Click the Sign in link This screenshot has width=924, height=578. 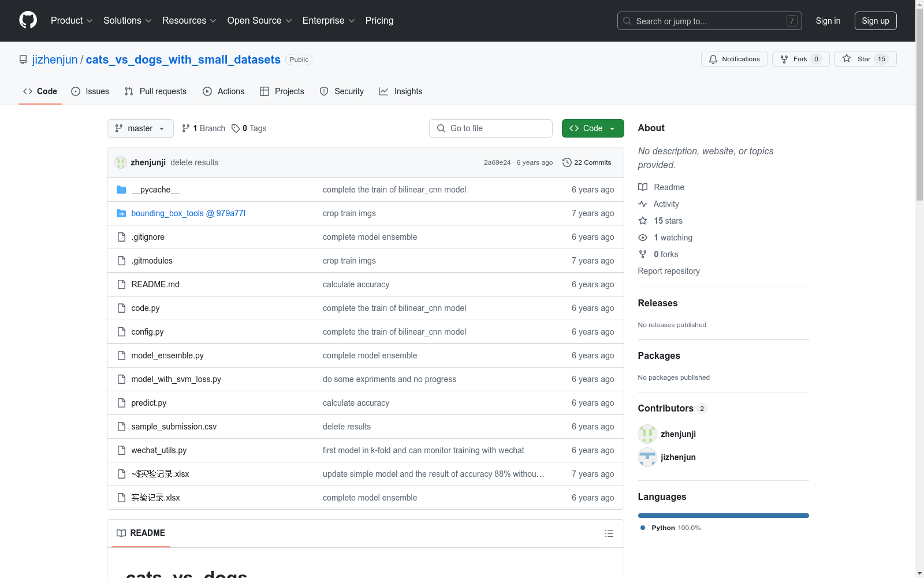tap(828, 21)
